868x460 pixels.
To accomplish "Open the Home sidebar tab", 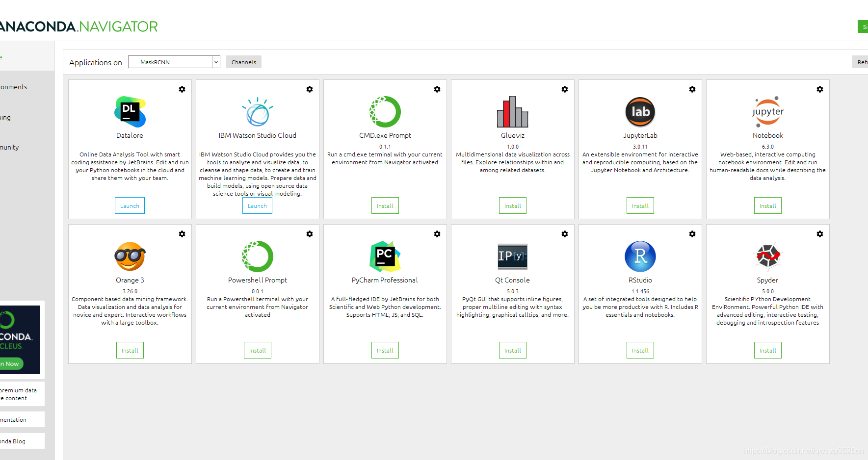I will pos(27,56).
